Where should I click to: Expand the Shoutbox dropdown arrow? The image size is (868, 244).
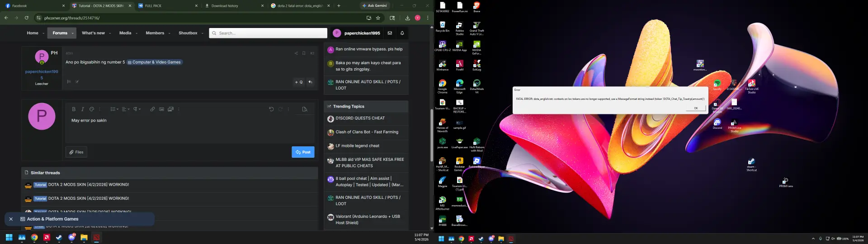coord(202,33)
